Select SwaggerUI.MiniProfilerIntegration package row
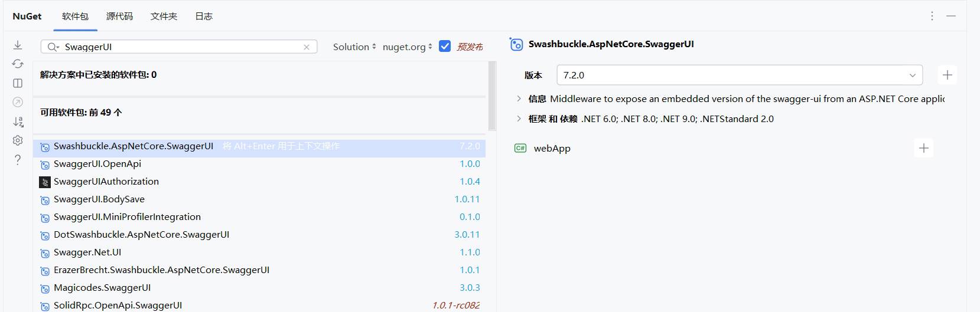980x312 pixels. coord(259,217)
